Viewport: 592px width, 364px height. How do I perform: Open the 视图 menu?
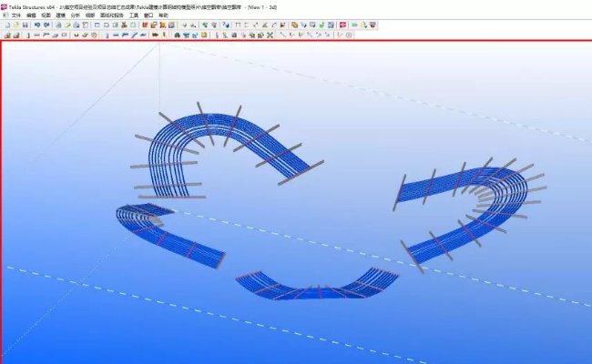(x=46, y=15)
